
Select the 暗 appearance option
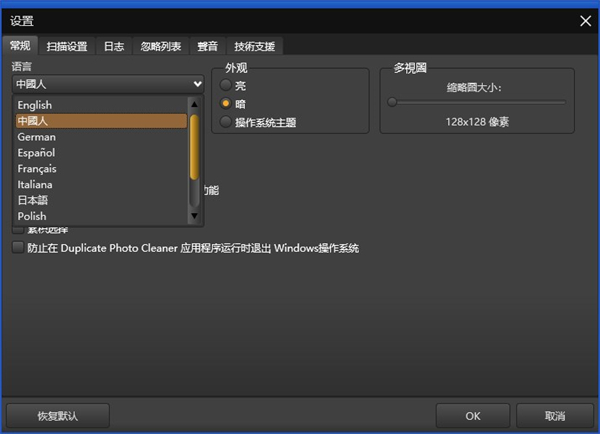225,104
